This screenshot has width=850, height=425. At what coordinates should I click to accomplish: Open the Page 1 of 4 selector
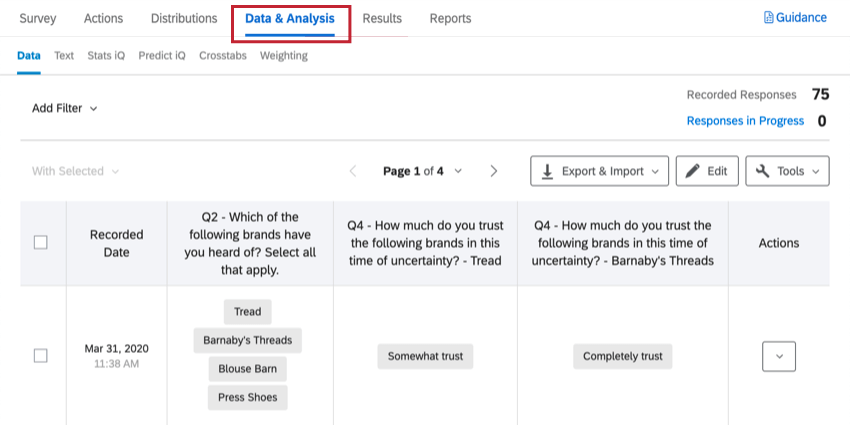[x=423, y=171]
